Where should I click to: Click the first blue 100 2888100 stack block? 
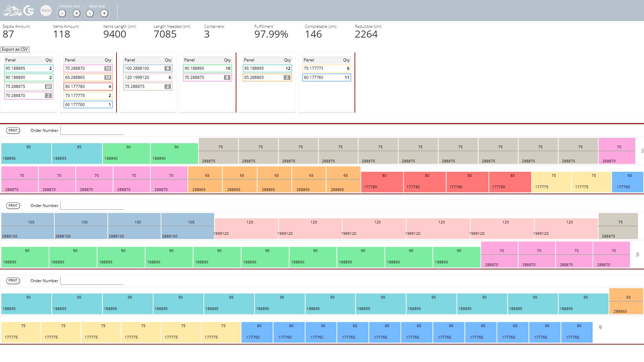[28, 226]
